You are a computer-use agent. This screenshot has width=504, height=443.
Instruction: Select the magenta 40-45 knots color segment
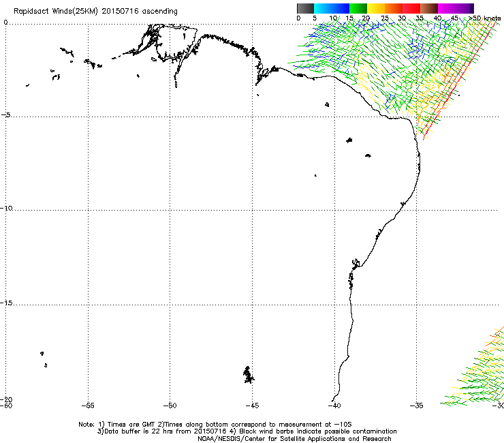coord(450,8)
